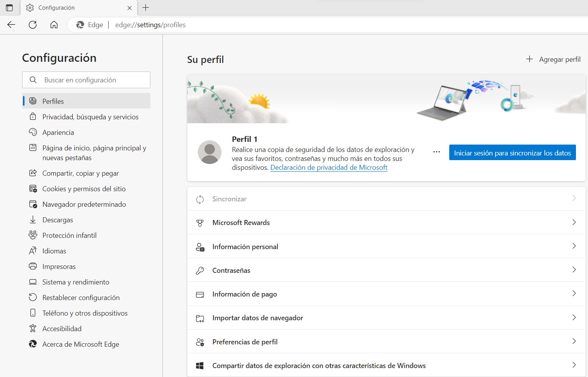
Task: Expand Importar datos de navegador chevron
Action: click(574, 318)
